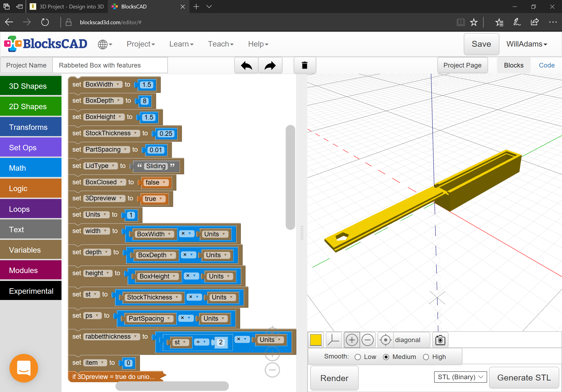Viewport: 562px width, 392px height.
Task: Zoom out the 3D view
Action: [x=367, y=340]
